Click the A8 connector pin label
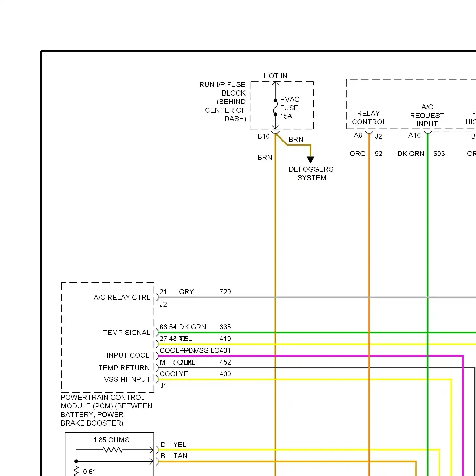 [x=358, y=135]
